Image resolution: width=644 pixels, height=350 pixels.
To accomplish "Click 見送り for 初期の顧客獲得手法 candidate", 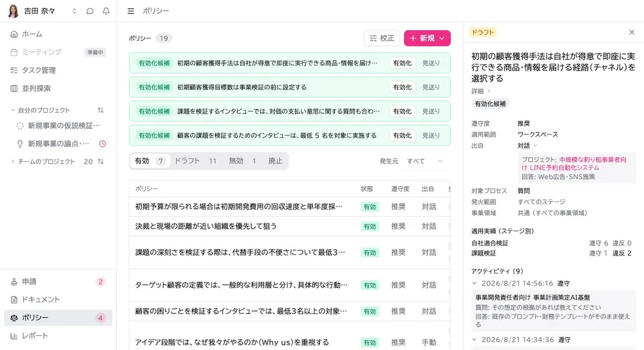I will point(431,63).
